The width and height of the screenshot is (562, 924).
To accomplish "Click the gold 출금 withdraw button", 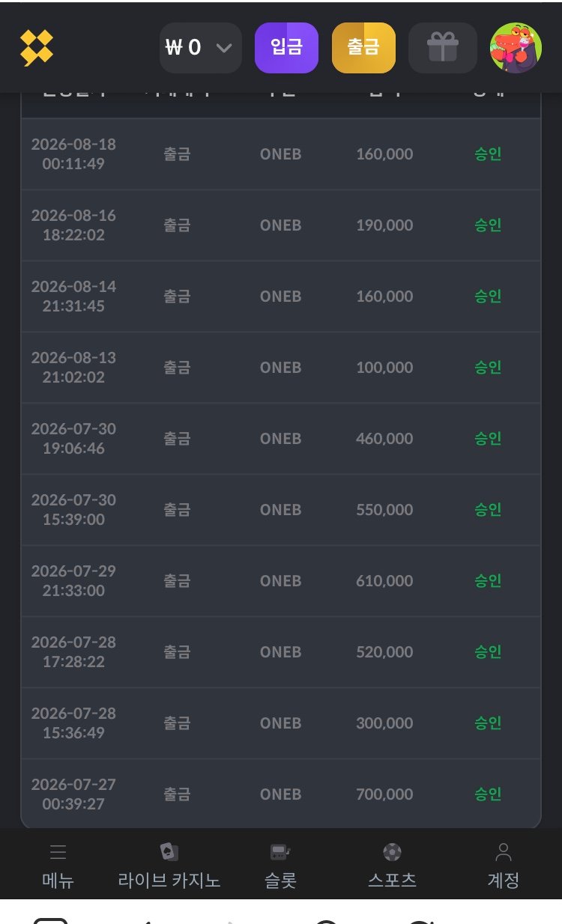I will point(363,48).
